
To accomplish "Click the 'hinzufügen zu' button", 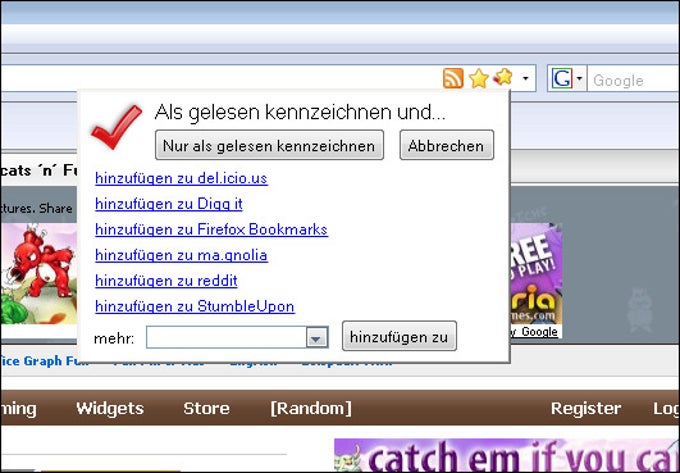I will click(x=399, y=336).
